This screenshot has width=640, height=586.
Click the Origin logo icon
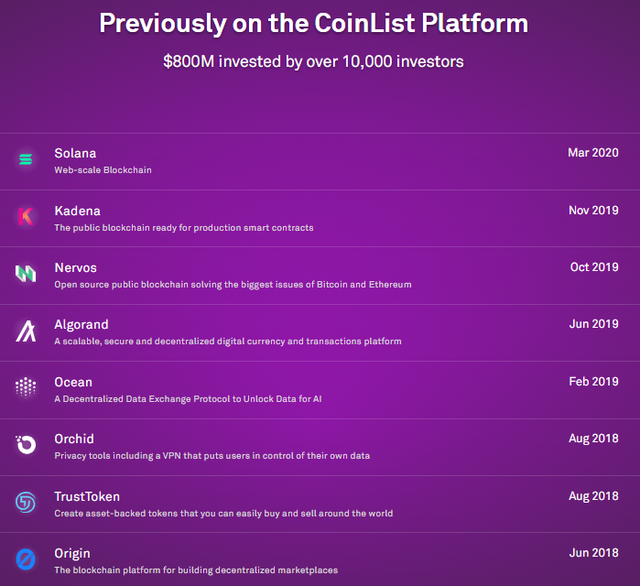[26, 559]
